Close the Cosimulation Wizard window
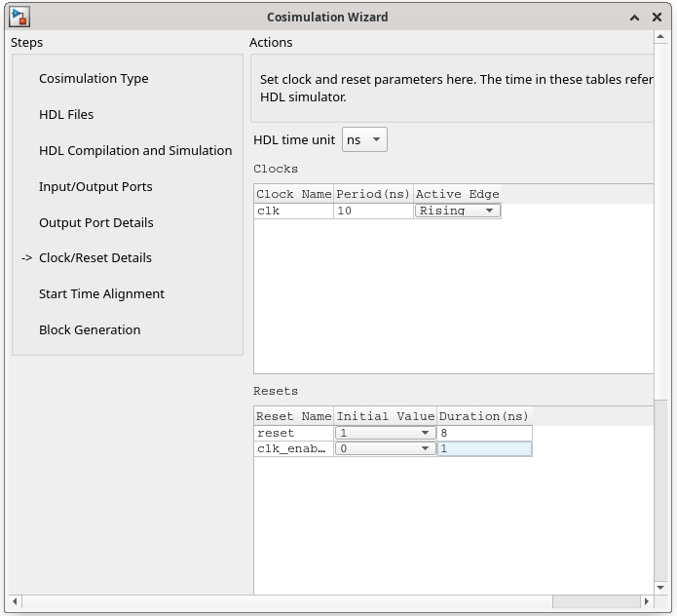This screenshot has width=677, height=616. [658, 18]
